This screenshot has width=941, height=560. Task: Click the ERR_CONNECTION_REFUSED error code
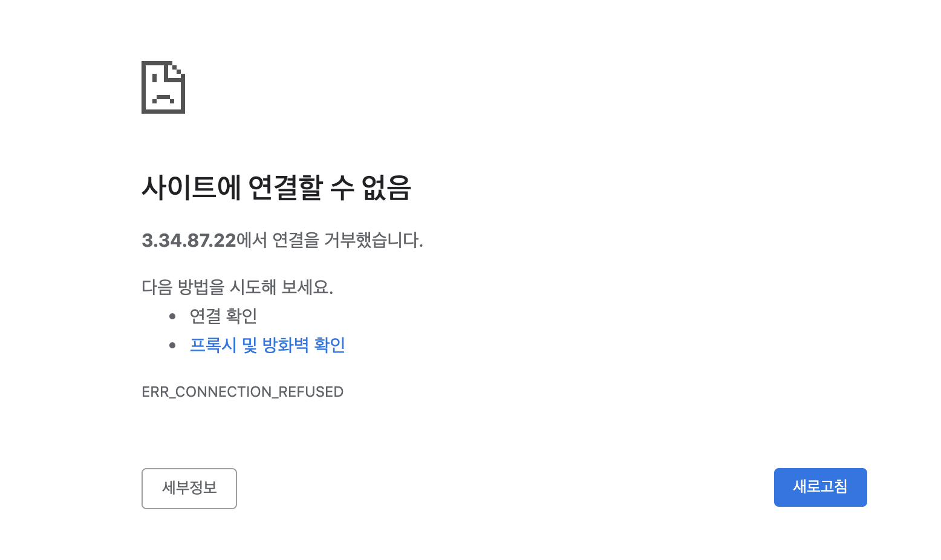(243, 392)
